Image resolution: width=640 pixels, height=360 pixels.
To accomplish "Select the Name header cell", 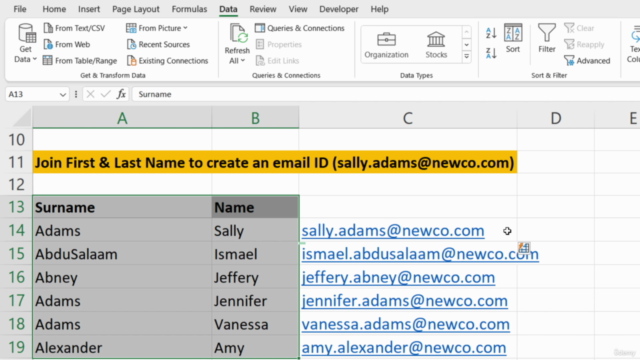I will [256, 207].
